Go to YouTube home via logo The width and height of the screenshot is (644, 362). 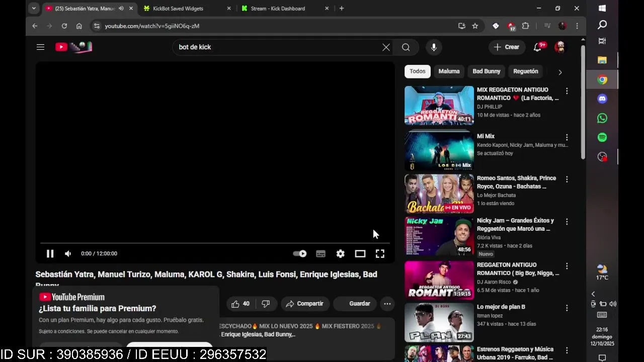73,47
